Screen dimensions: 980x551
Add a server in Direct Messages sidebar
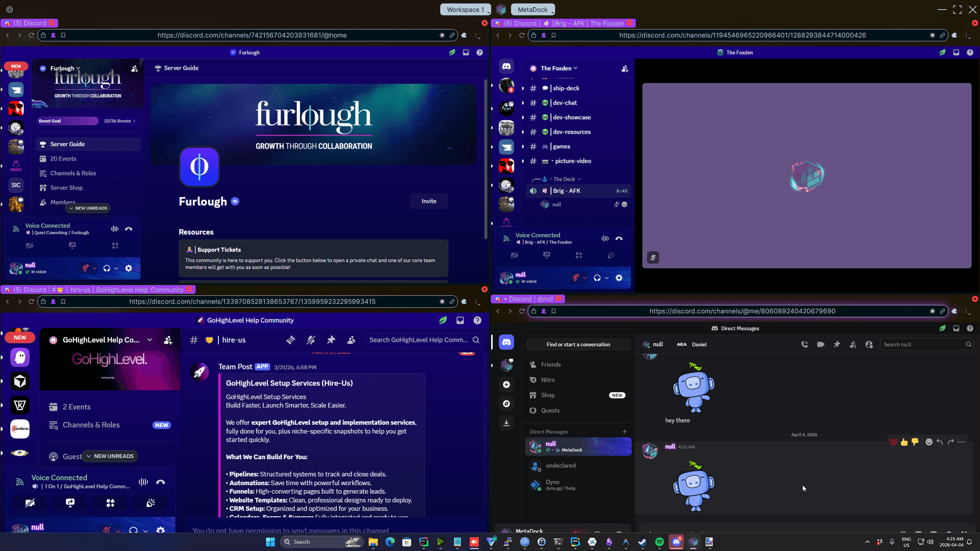click(506, 385)
